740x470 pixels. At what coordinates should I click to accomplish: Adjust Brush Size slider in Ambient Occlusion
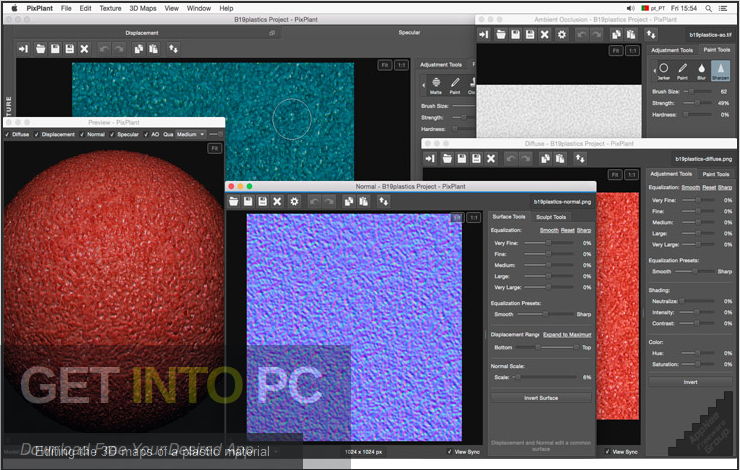[697, 92]
